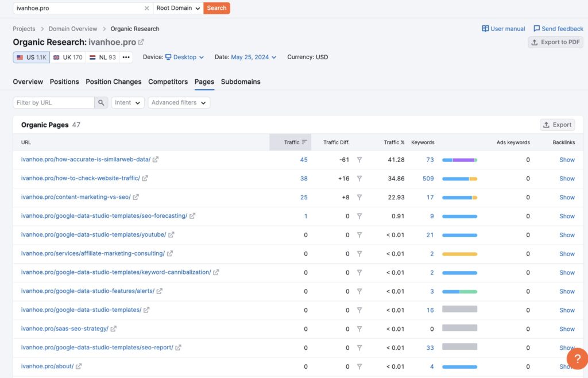
Task: Click keyword distribution bar for affiliate-marketing-consulting row
Action: click(x=459, y=254)
